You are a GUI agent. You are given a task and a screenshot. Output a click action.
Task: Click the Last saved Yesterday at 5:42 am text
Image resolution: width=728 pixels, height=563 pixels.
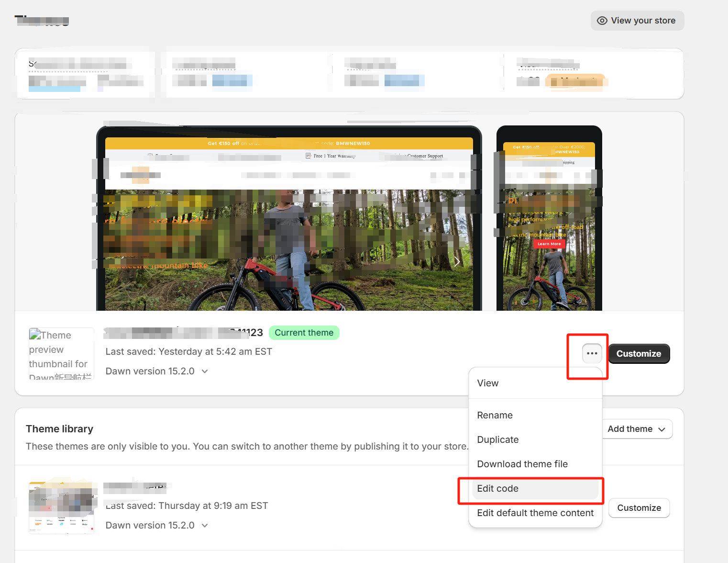click(x=189, y=351)
